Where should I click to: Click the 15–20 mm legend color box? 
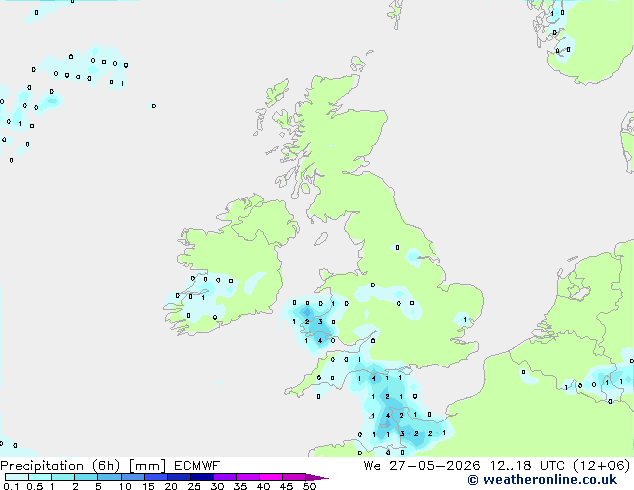click(156, 477)
